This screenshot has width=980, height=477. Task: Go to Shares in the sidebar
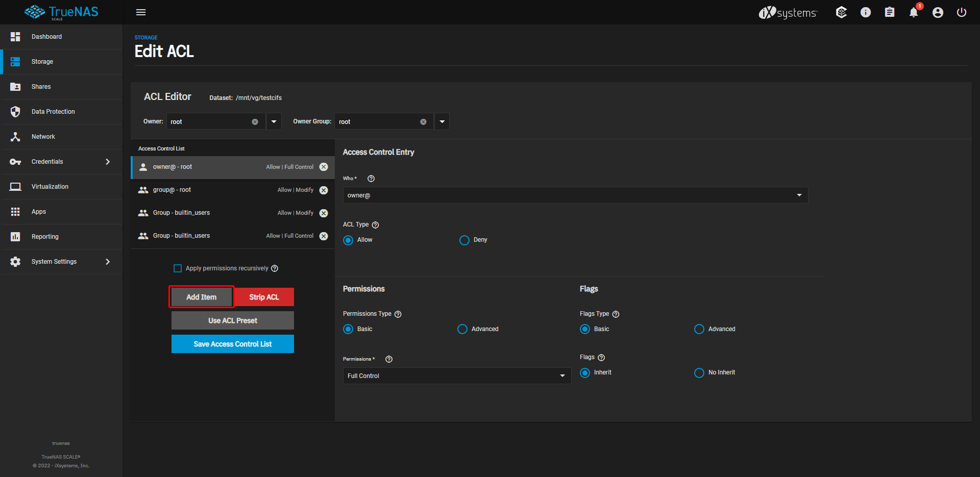click(61, 87)
